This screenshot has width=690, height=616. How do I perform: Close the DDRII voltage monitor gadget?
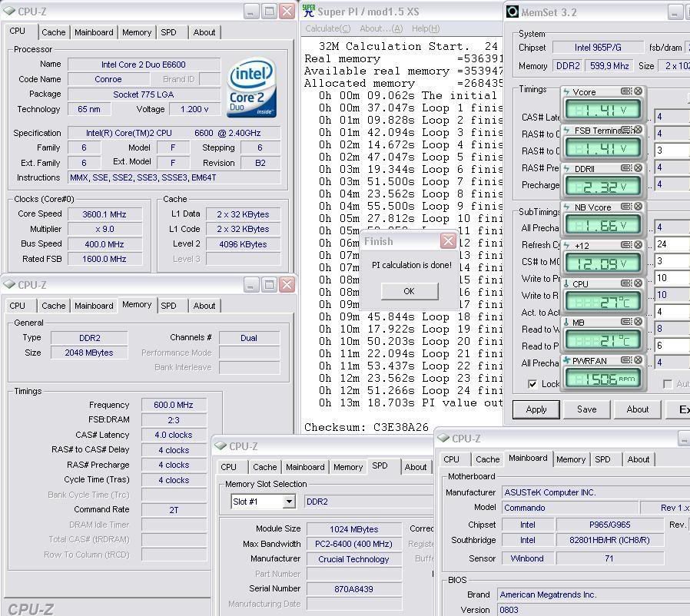pos(638,168)
